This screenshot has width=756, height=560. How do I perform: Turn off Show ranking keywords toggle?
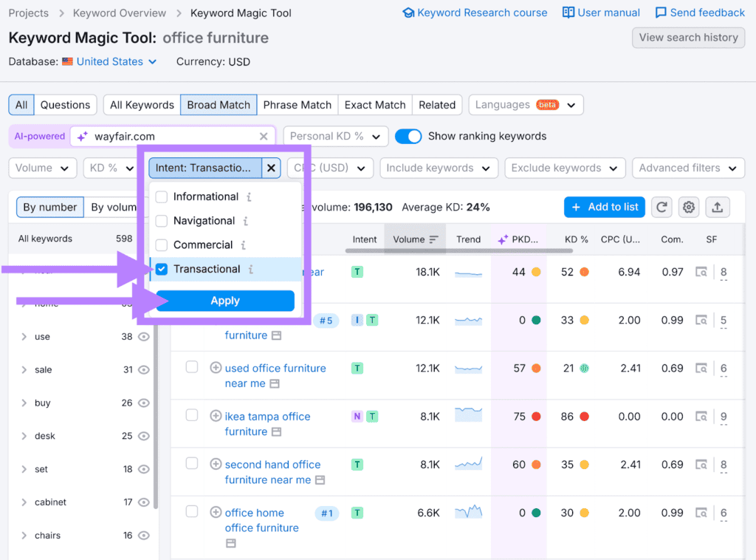click(x=408, y=136)
